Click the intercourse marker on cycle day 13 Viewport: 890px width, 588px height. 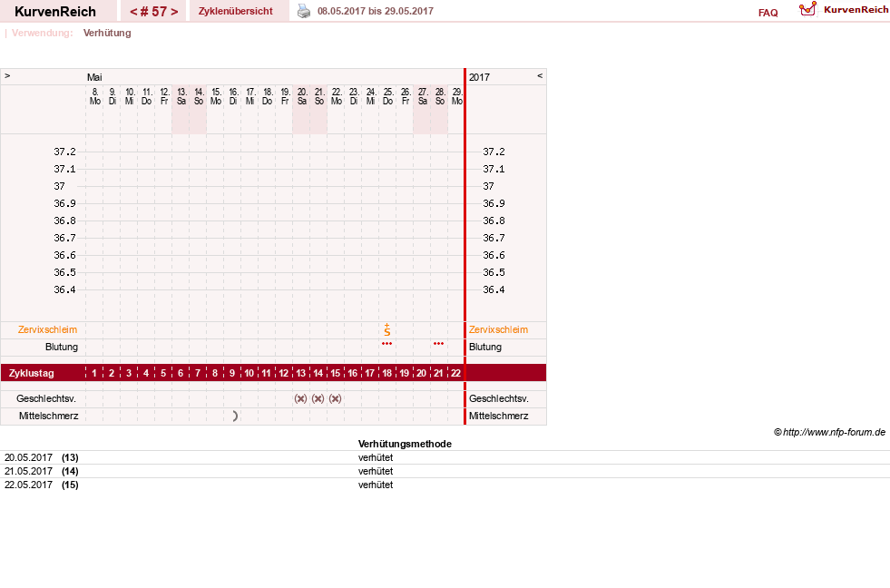301,398
